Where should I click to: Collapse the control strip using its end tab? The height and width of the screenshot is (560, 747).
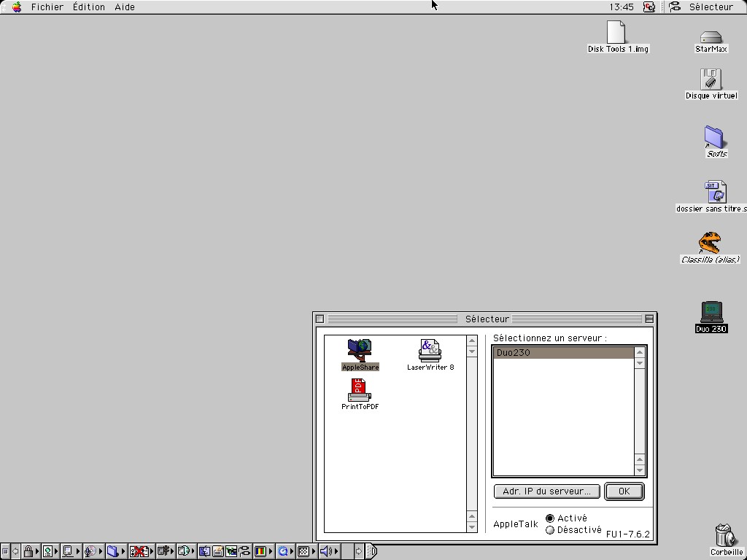click(x=373, y=551)
